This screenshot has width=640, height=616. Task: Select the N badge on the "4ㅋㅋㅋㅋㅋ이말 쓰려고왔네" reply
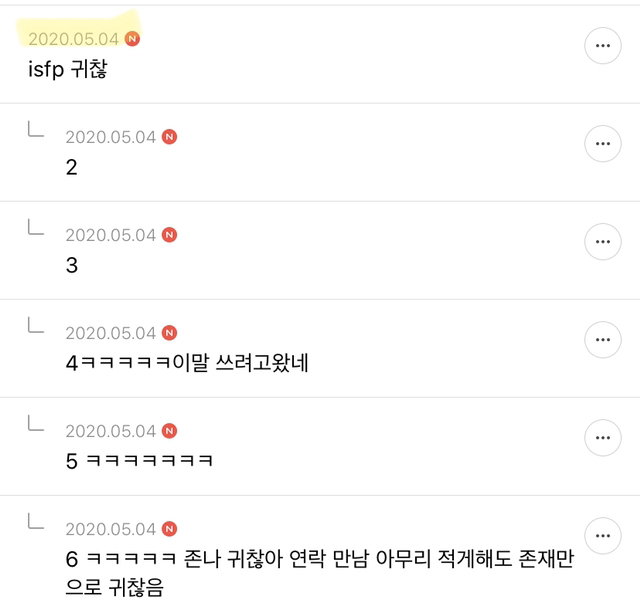tap(170, 333)
